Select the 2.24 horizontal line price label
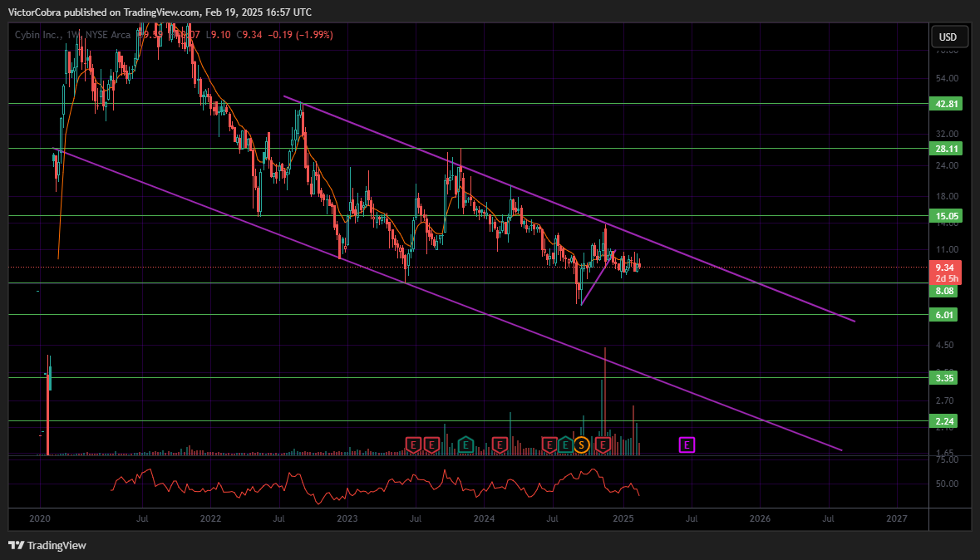 pos(945,420)
